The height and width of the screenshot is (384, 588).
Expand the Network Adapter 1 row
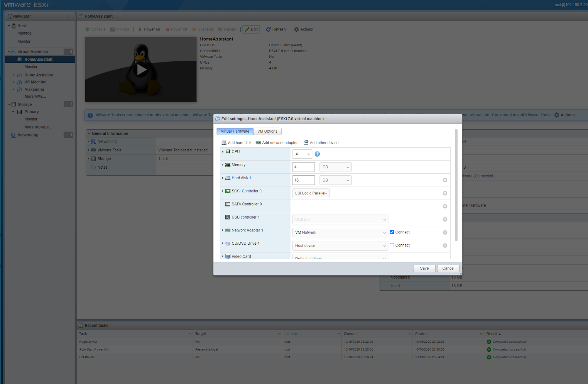pos(223,230)
